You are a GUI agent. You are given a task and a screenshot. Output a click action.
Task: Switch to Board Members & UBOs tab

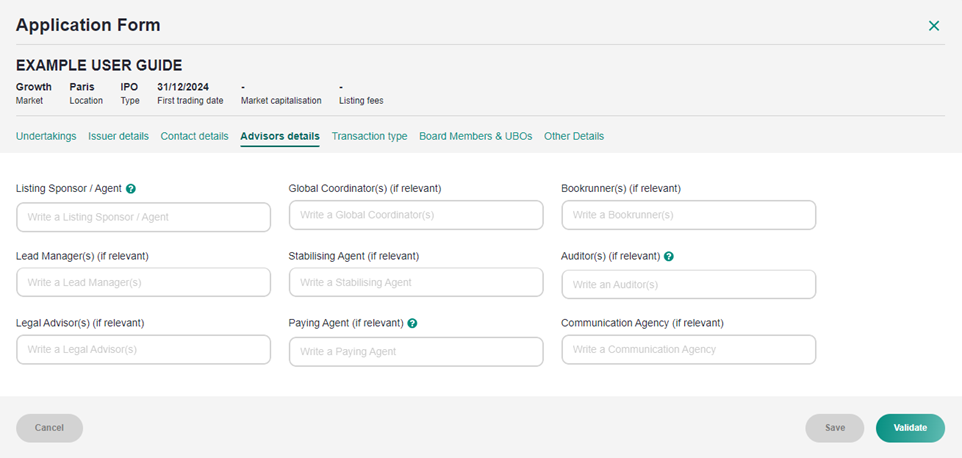[475, 136]
